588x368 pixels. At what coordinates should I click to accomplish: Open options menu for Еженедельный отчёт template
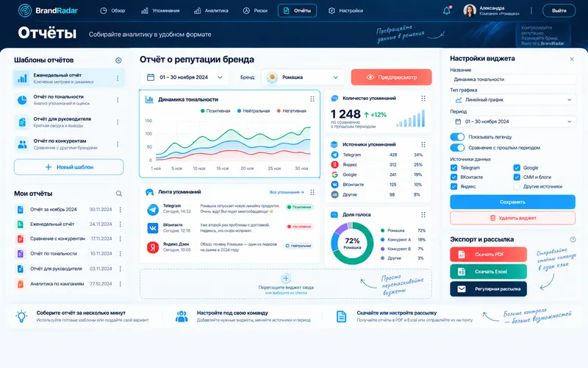click(118, 78)
